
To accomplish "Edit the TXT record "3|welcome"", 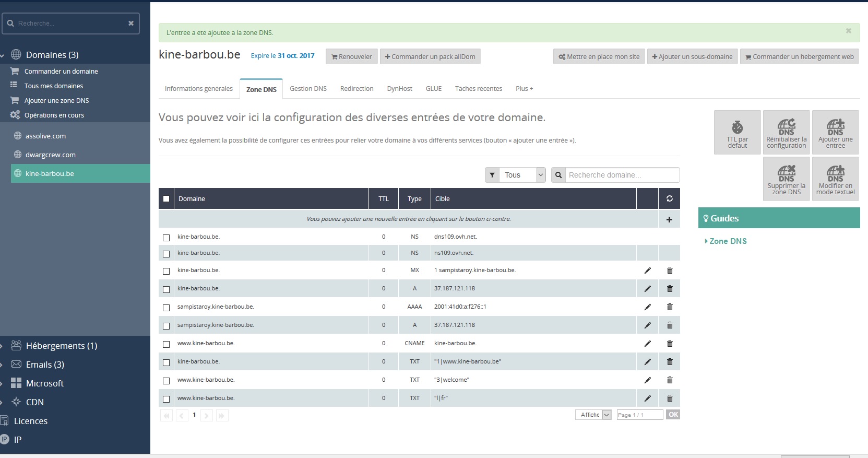I will coord(647,380).
